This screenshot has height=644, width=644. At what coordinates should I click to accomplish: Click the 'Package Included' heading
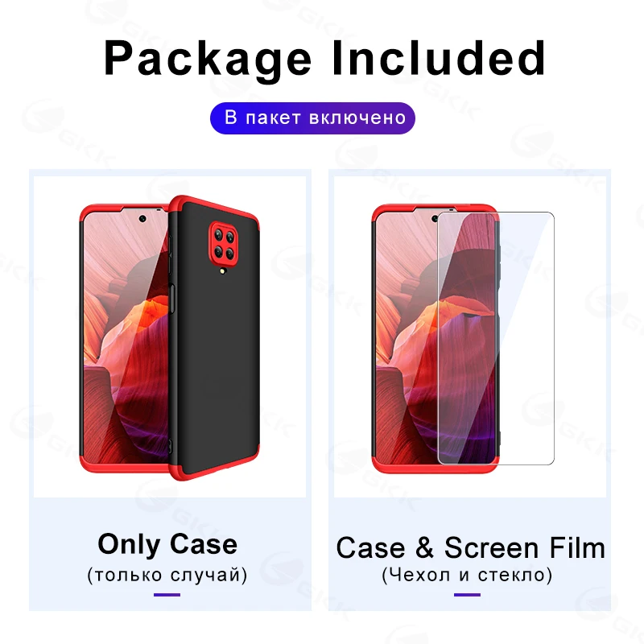click(x=324, y=59)
